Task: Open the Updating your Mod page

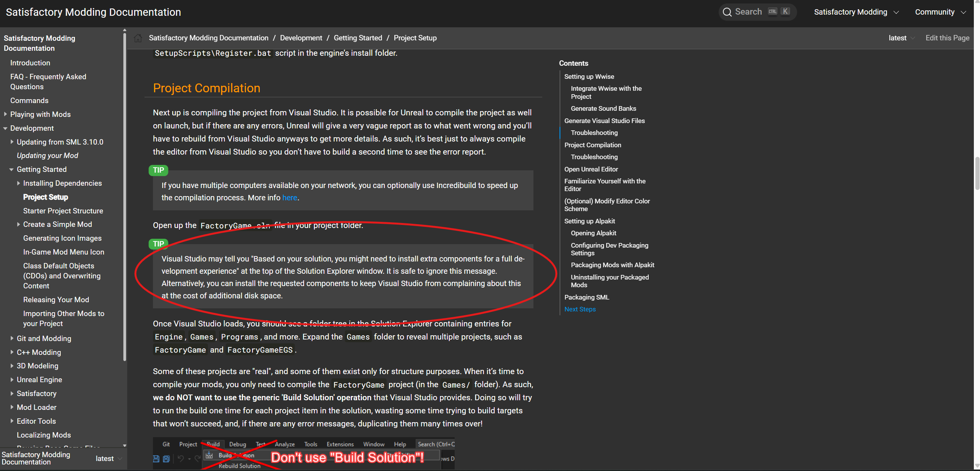Action: [x=47, y=155]
